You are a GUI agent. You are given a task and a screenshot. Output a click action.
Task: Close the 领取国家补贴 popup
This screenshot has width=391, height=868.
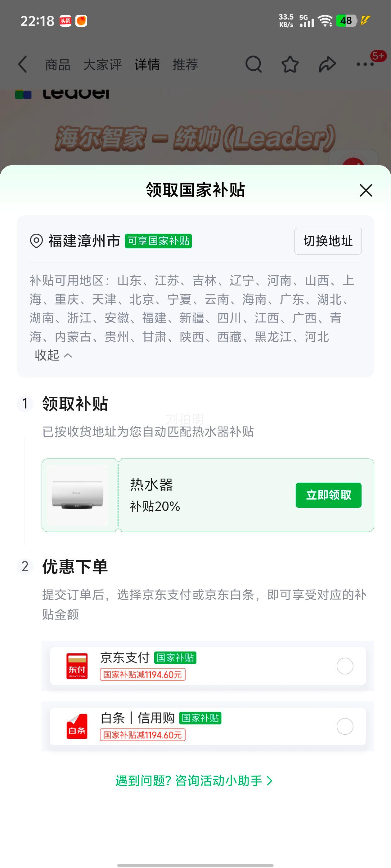click(366, 190)
